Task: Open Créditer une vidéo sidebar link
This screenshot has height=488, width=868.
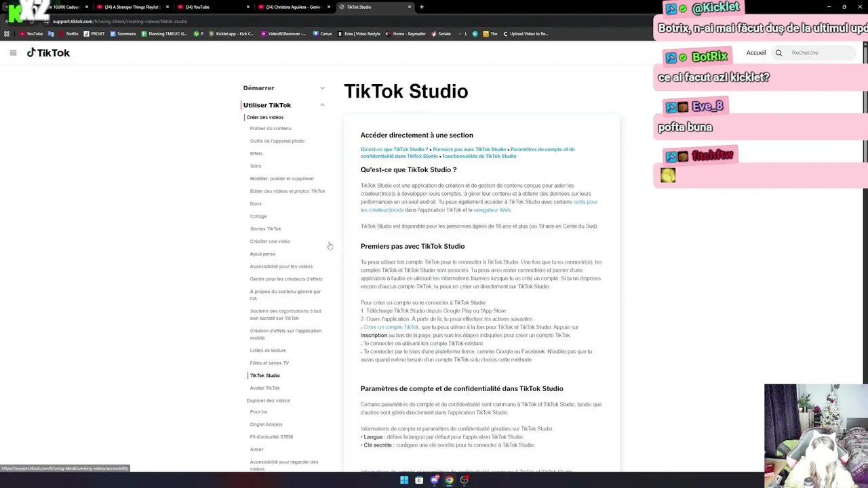Action: pyautogui.click(x=270, y=241)
